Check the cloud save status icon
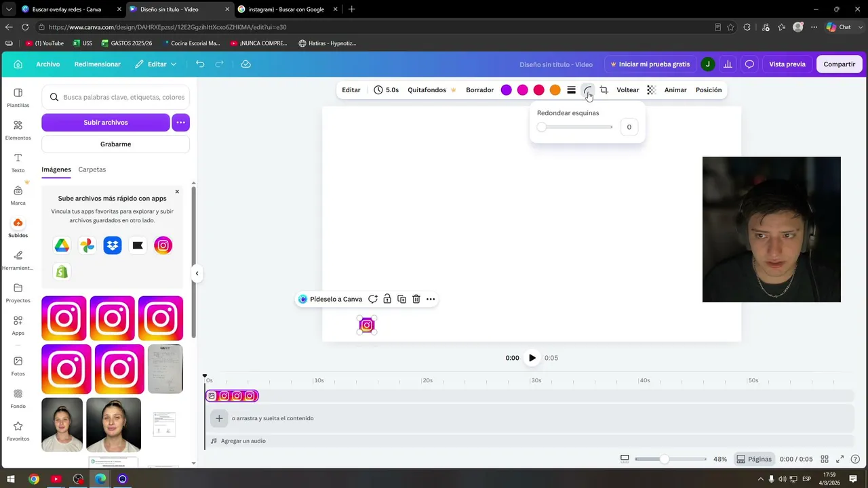Viewport: 868px width, 488px height. (245, 64)
